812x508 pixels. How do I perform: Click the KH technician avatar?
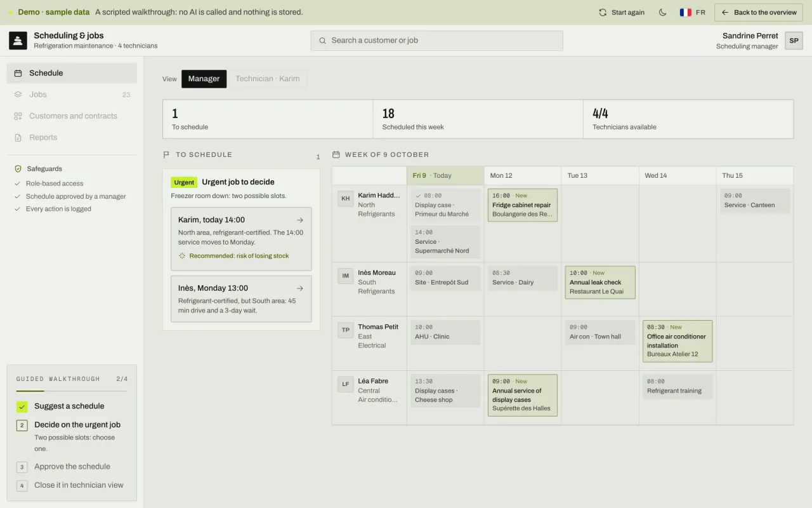click(346, 198)
